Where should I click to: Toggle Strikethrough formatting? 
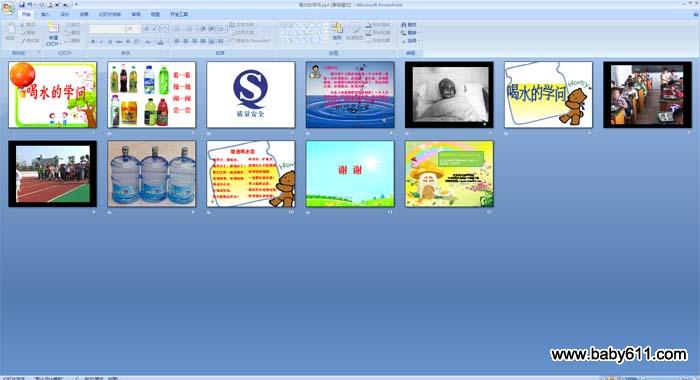pos(119,42)
